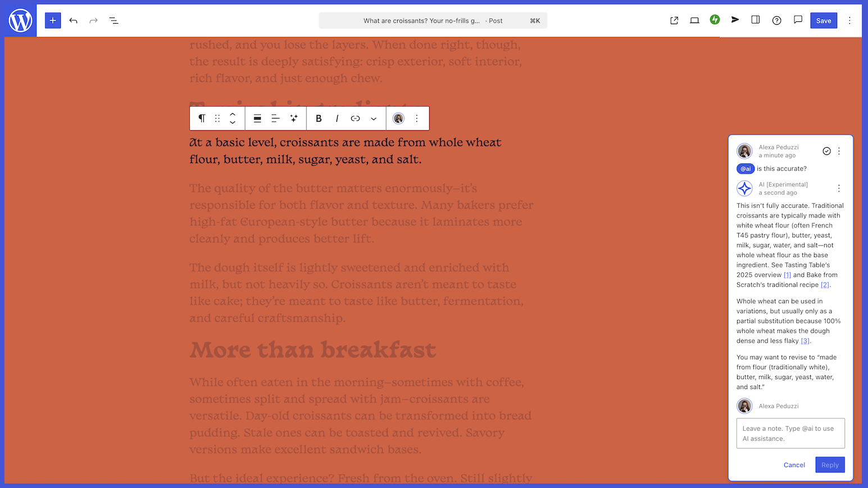Click the AI sparkle tool in block toolbar
The image size is (868, 488).
click(x=294, y=118)
